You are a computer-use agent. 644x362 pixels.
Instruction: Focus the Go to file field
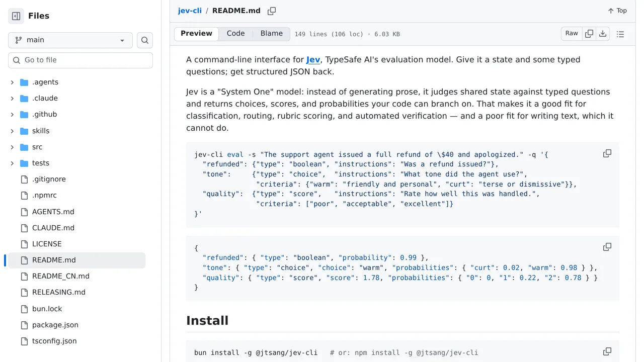pyautogui.click(x=80, y=60)
